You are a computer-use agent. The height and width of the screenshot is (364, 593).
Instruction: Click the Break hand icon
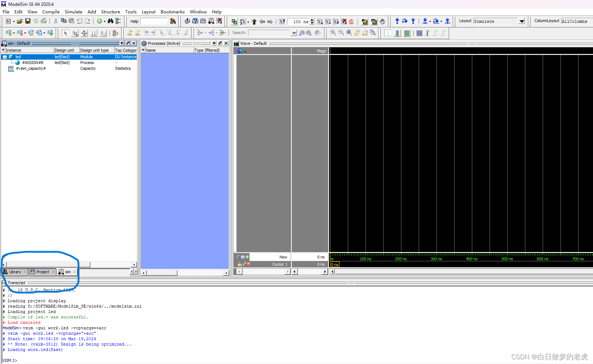[382, 22]
